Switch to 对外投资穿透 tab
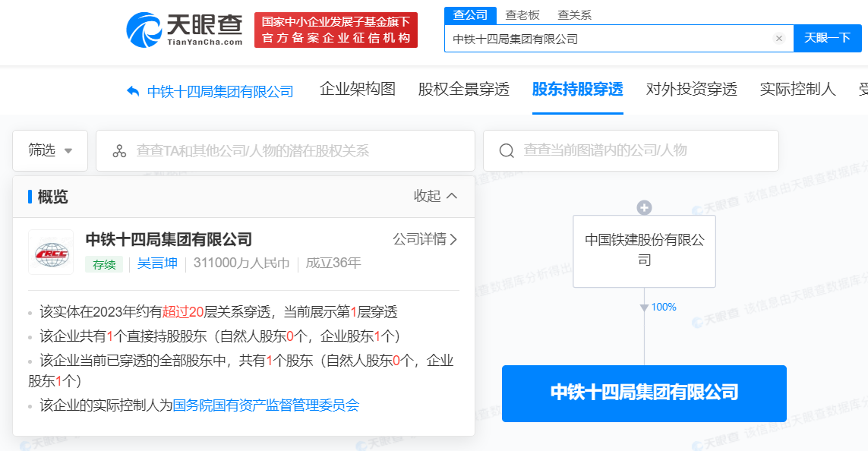 (x=691, y=89)
